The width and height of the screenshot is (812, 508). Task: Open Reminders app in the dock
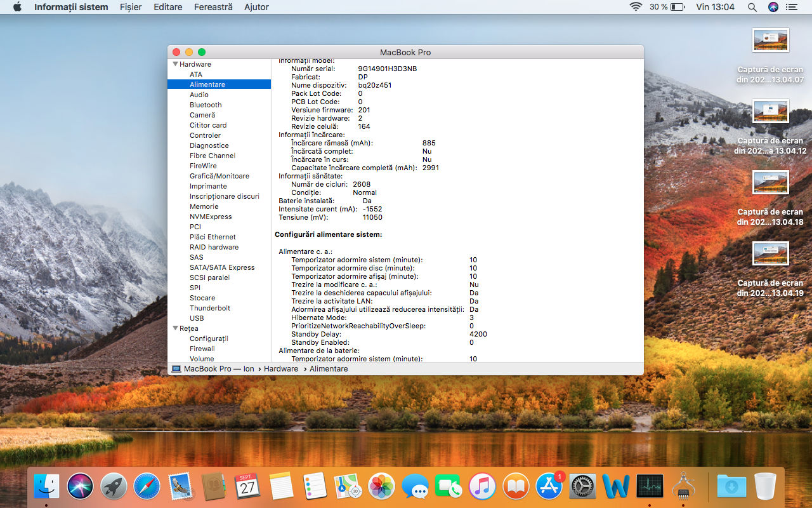coord(315,486)
